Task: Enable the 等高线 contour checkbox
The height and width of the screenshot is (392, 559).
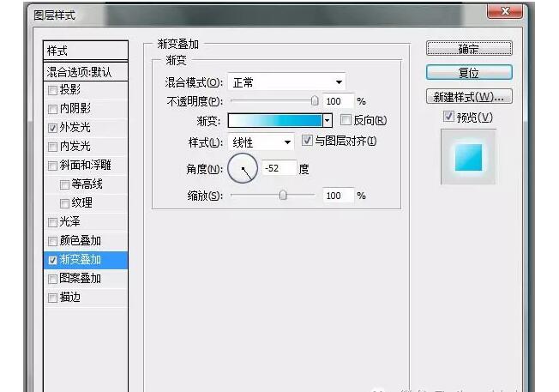Action: coord(64,184)
